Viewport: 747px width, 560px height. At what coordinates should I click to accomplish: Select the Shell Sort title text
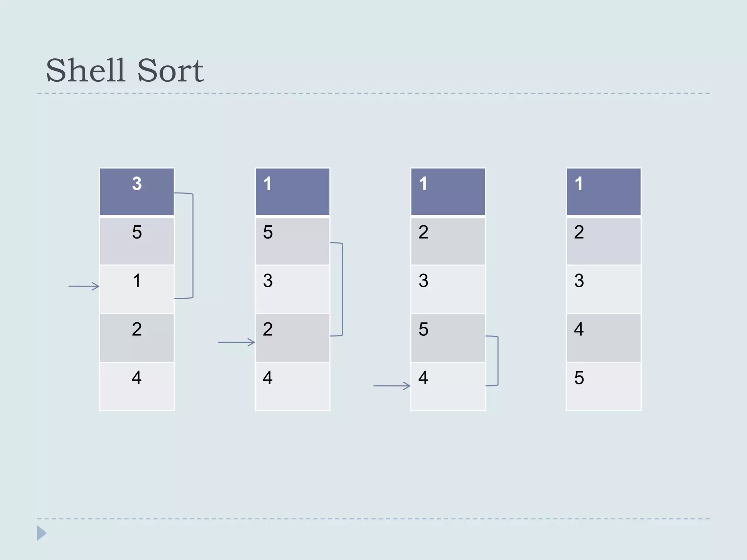(x=124, y=70)
